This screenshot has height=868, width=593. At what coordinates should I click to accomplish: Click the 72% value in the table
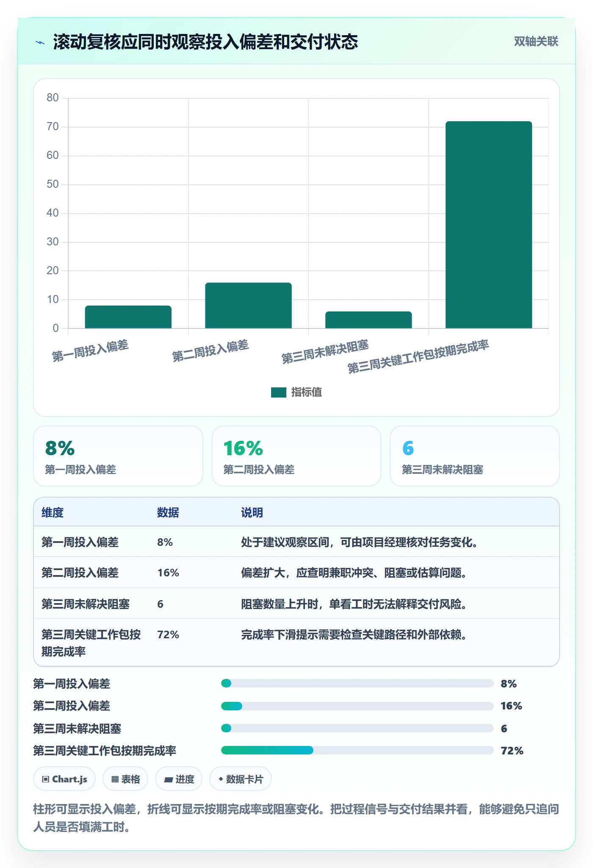pos(168,634)
